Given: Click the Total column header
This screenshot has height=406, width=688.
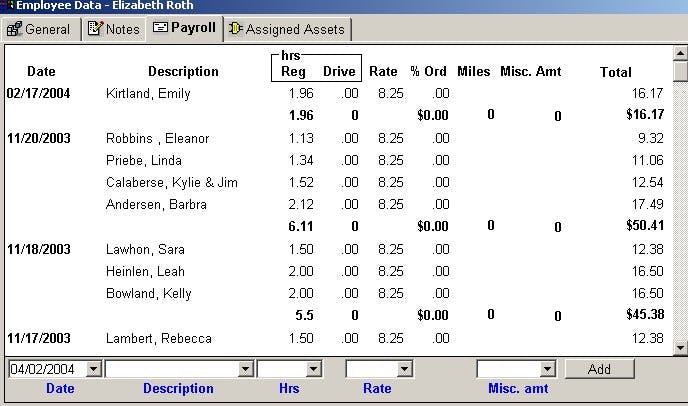Looking at the screenshot, I should point(616,72).
